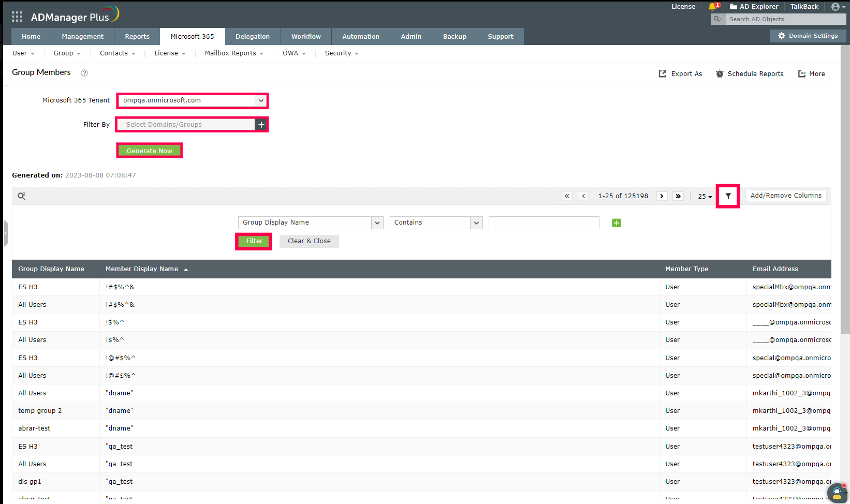Toggle the filter funnel icon

[x=728, y=196]
